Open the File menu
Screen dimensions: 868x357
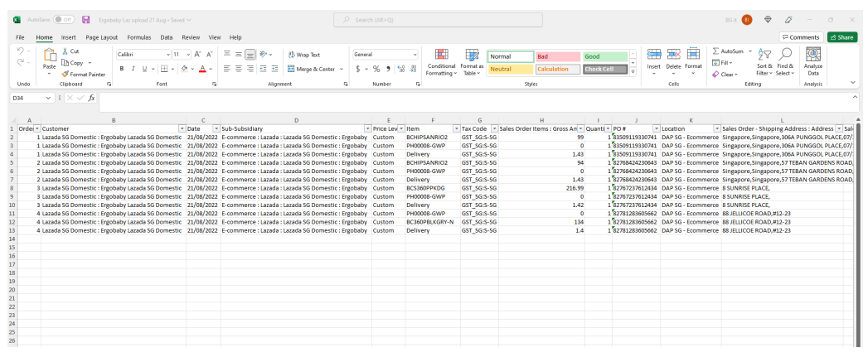pos(20,37)
